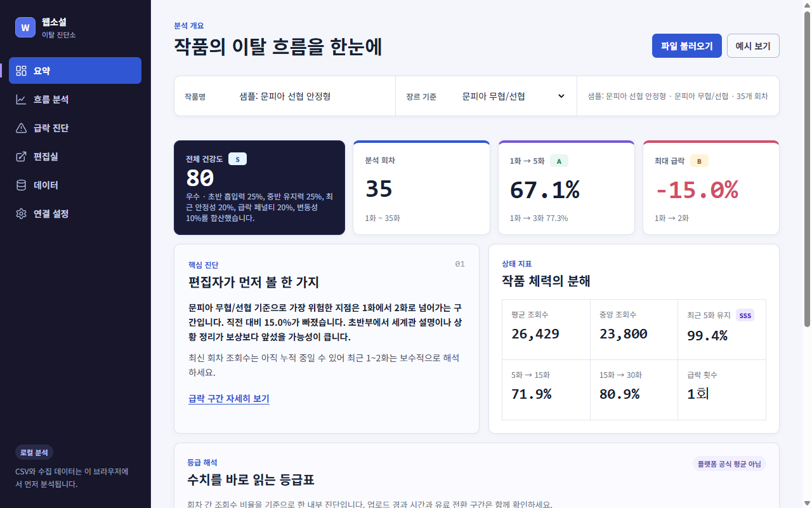Click the 예시 보기 button
Viewport: 812px width, 508px height.
click(753, 46)
